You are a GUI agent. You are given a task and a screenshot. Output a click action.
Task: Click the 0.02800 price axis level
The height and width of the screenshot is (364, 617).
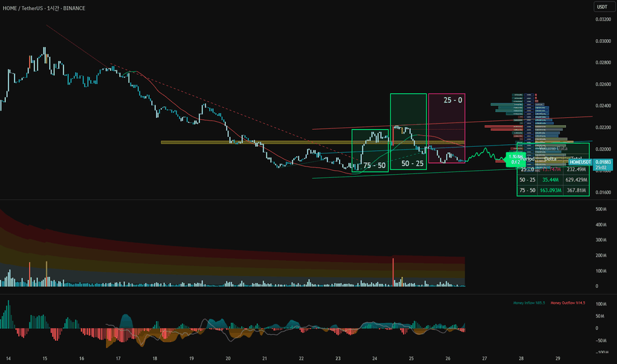[603, 63]
